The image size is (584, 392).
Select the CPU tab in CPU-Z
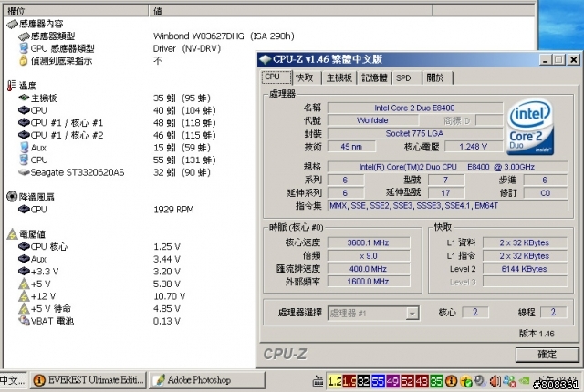coord(276,77)
